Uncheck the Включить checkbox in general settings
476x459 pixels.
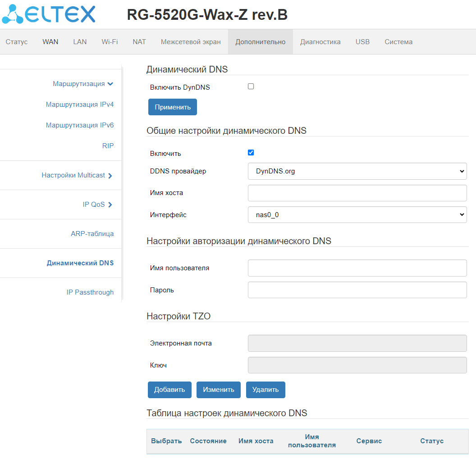tap(251, 153)
